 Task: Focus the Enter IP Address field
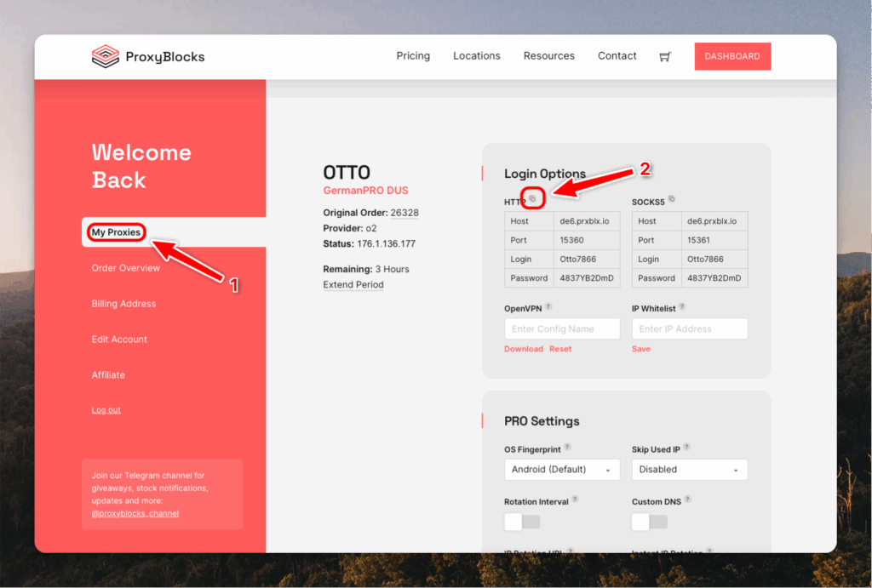click(x=690, y=329)
